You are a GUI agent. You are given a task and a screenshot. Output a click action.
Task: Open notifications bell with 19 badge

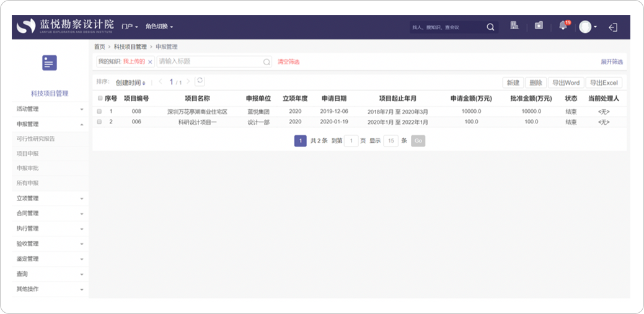[563, 26]
